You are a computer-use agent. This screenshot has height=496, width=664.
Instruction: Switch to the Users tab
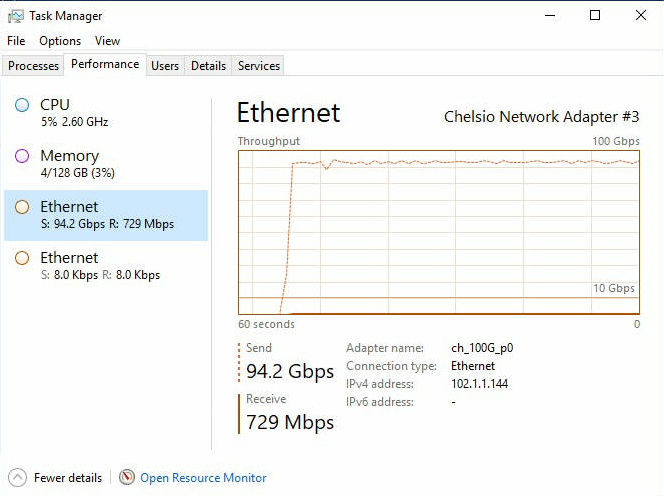click(165, 66)
